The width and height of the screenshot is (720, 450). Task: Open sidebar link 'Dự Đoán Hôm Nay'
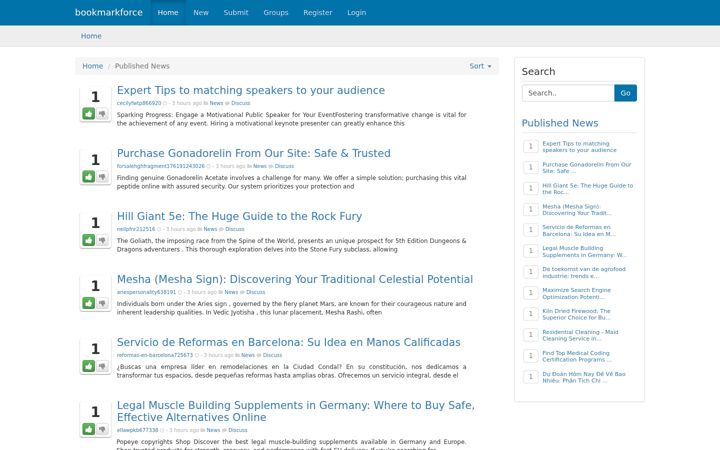584,377
